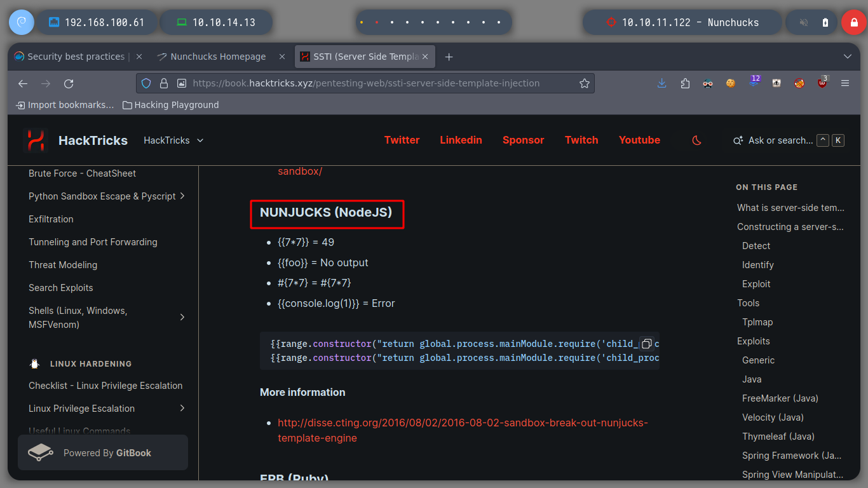Screen dimensions: 868x488
Task: Open Search Exploits sidebar item
Action: tap(60, 288)
